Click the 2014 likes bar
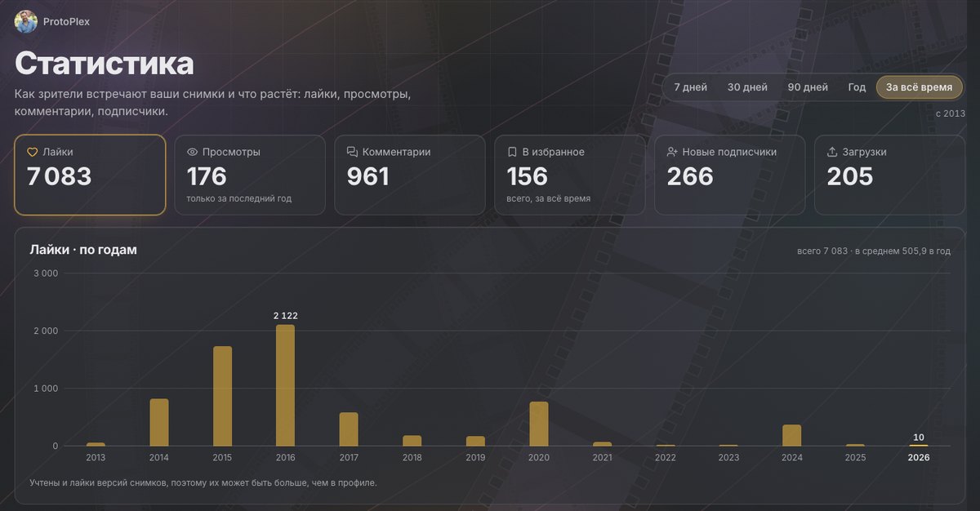The image size is (980, 511). point(159,423)
